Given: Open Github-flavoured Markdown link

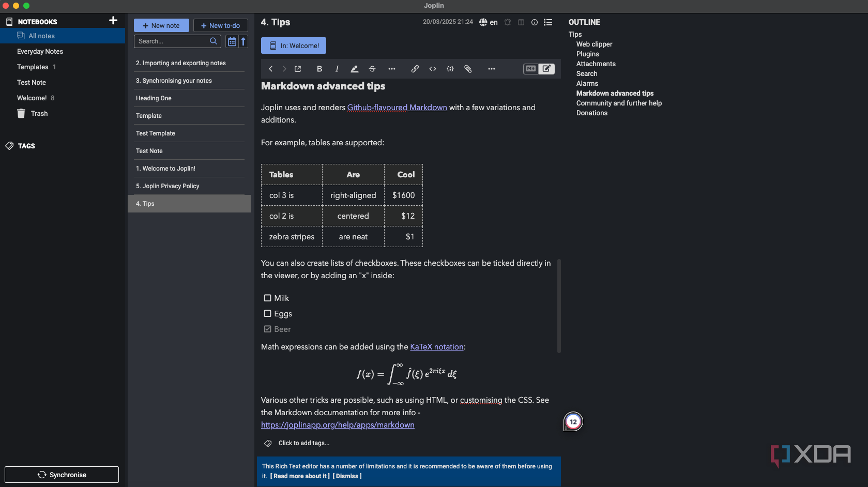Looking at the screenshot, I should point(397,108).
